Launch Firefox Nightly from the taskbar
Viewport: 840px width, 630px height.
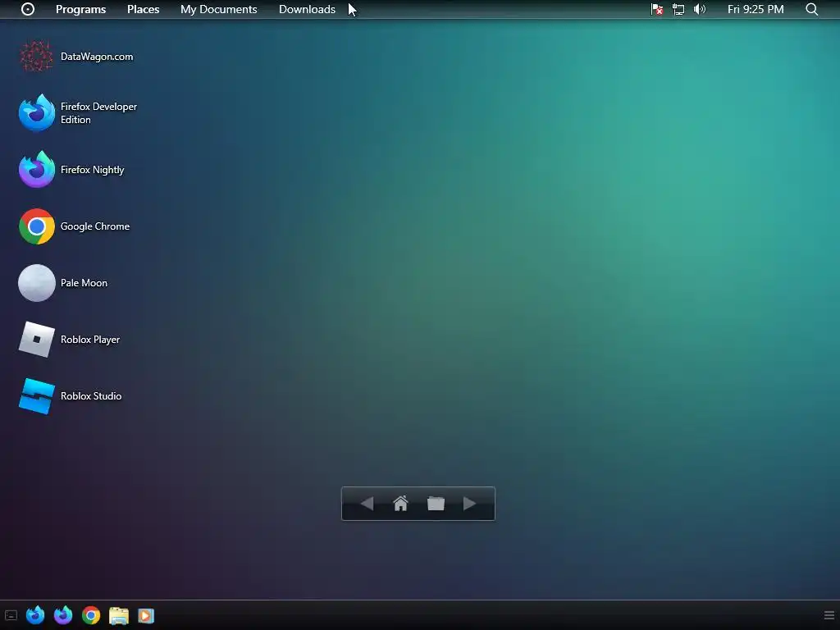[63, 615]
